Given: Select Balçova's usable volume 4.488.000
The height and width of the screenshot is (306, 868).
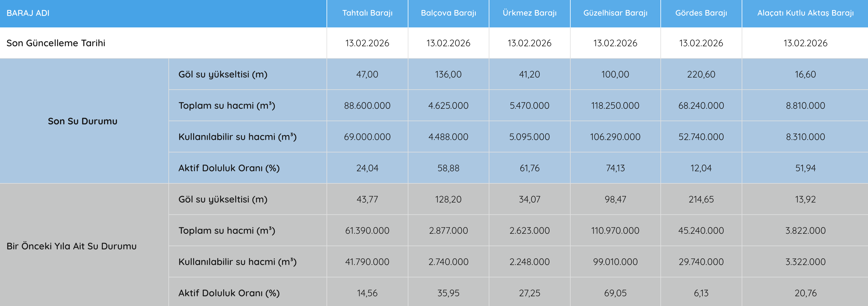Looking at the screenshot, I should [x=448, y=136].
